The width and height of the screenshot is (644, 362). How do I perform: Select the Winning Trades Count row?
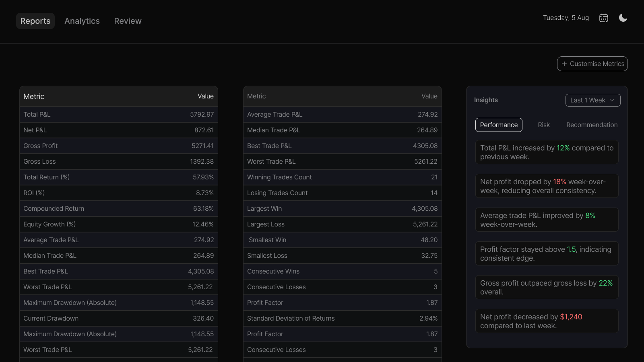(342, 177)
